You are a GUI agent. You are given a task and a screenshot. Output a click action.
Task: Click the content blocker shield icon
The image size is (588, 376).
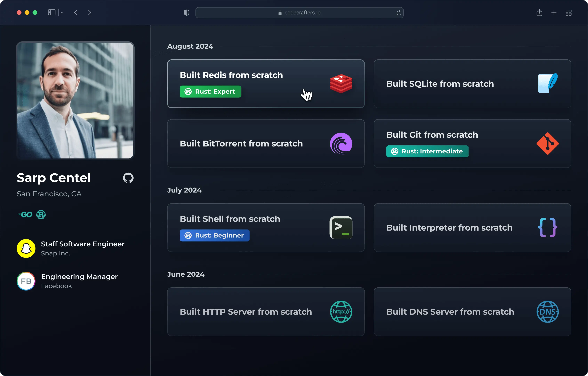click(186, 13)
